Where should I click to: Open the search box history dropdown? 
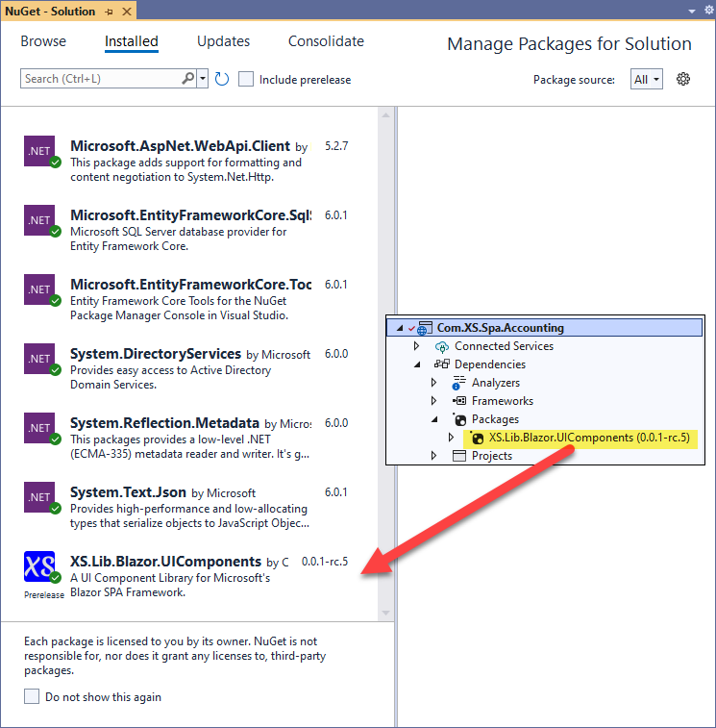tap(203, 79)
